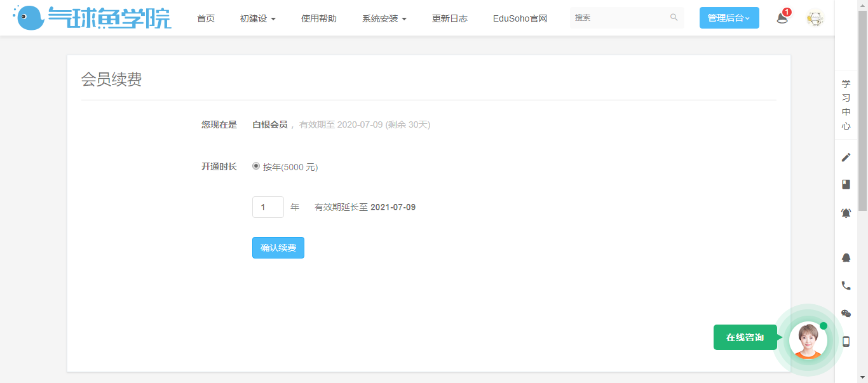This screenshot has width=868, height=383.
Task: Click the phone handset icon in sidebar
Action: pos(846,286)
